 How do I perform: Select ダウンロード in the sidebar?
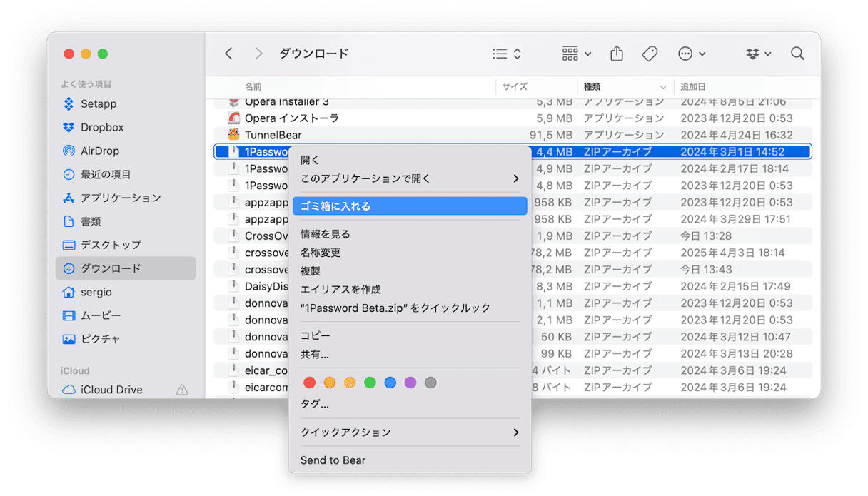(x=126, y=268)
